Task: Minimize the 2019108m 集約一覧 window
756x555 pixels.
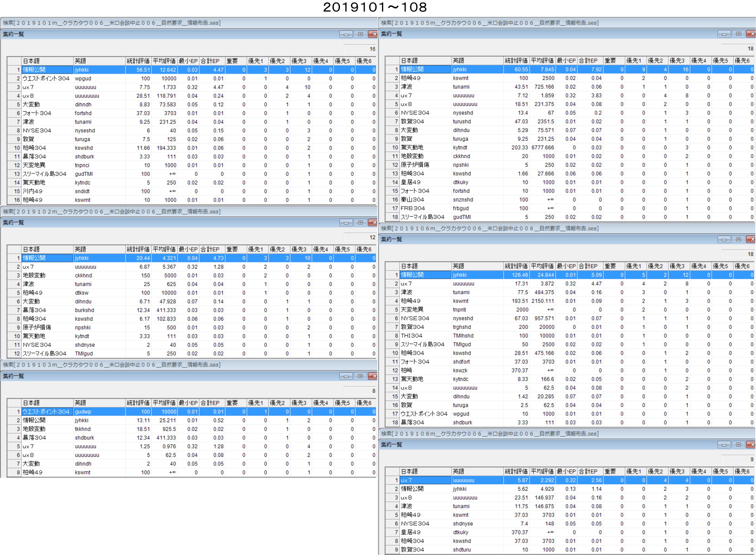Action: click(724, 444)
